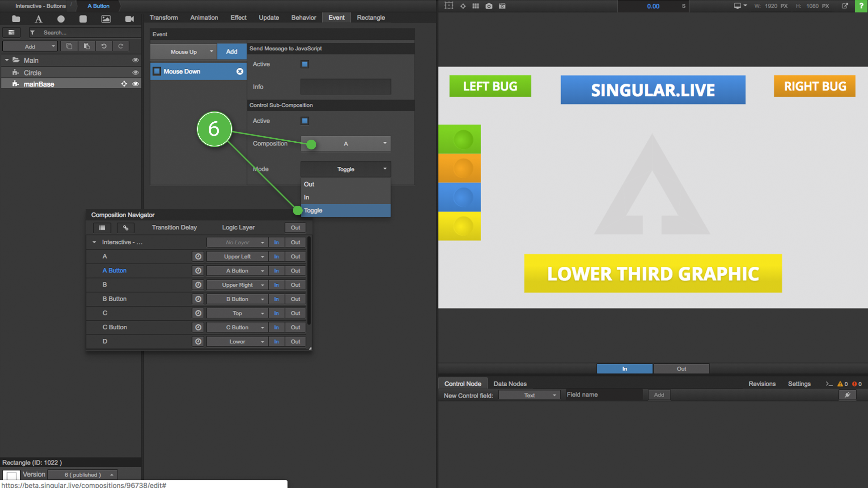Open transition delay clock for A Button
Viewport: 868px width, 488px height.
198,270
